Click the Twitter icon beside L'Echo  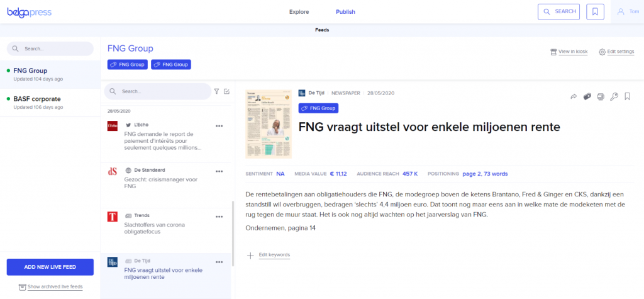(x=128, y=125)
